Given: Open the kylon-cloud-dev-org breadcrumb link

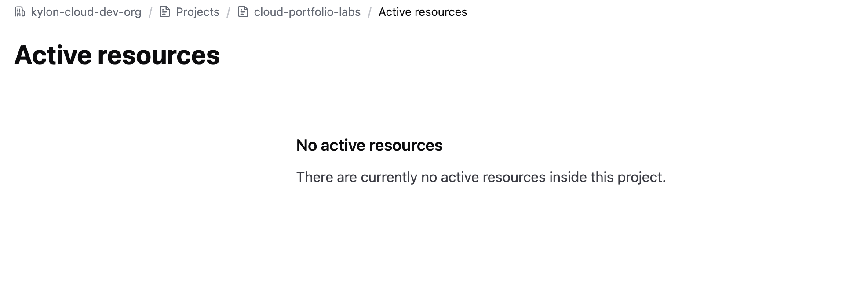Looking at the screenshot, I should pos(86,12).
